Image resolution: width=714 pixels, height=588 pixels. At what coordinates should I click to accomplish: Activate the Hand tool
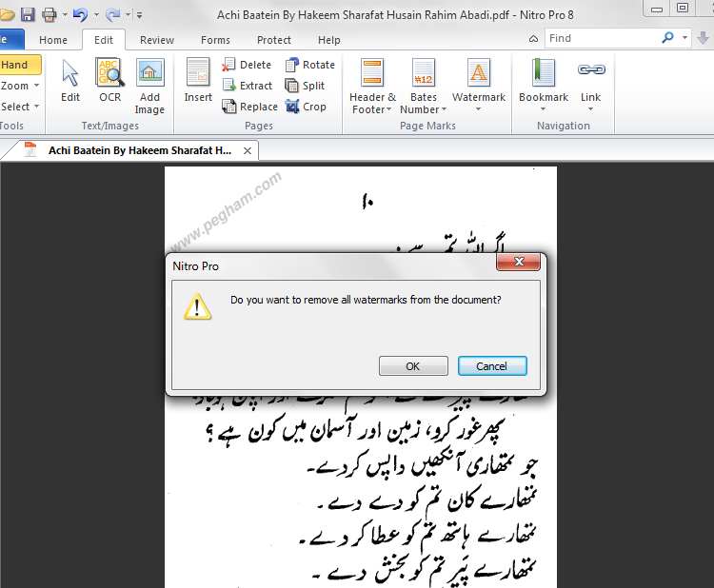tap(15, 65)
